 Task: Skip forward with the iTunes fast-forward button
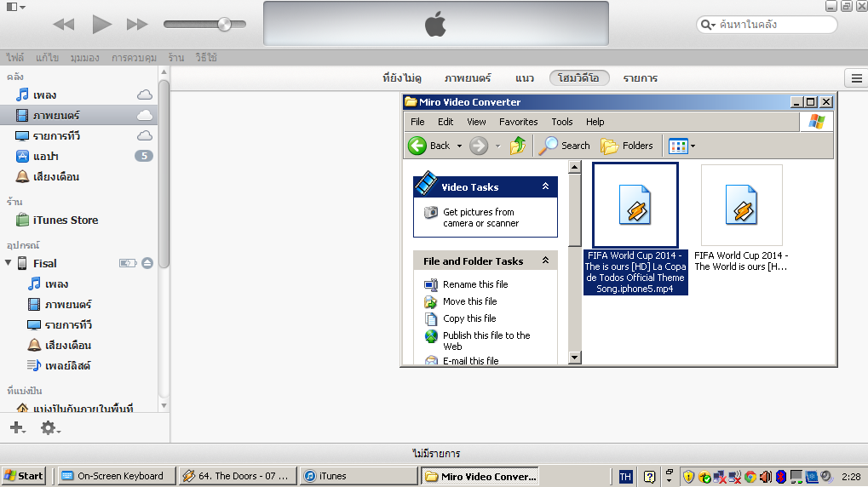[x=137, y=25]
